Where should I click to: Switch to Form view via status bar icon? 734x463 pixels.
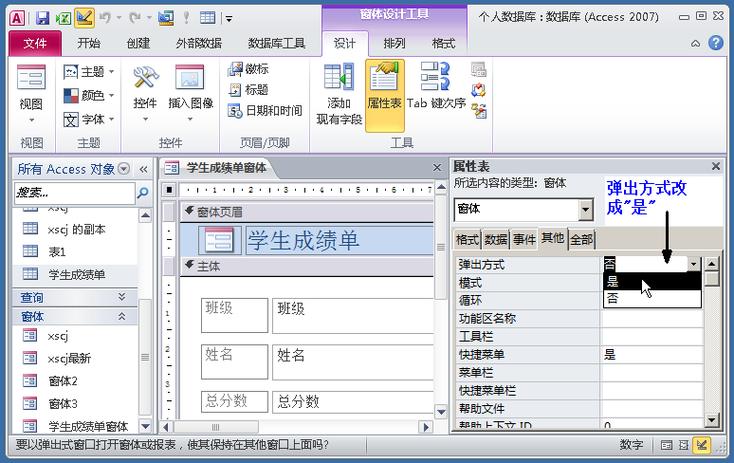667,445
